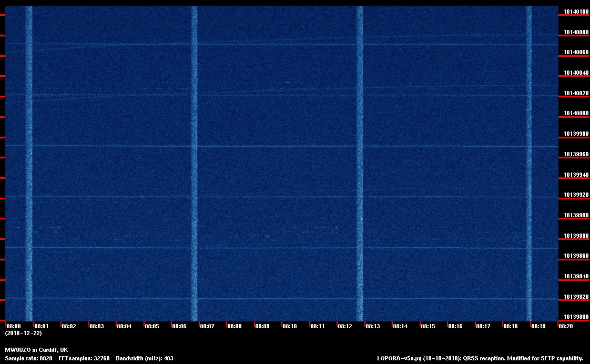Select the Bandwidth (mHz): 403 text
The image size is (590, 364).
145,358
